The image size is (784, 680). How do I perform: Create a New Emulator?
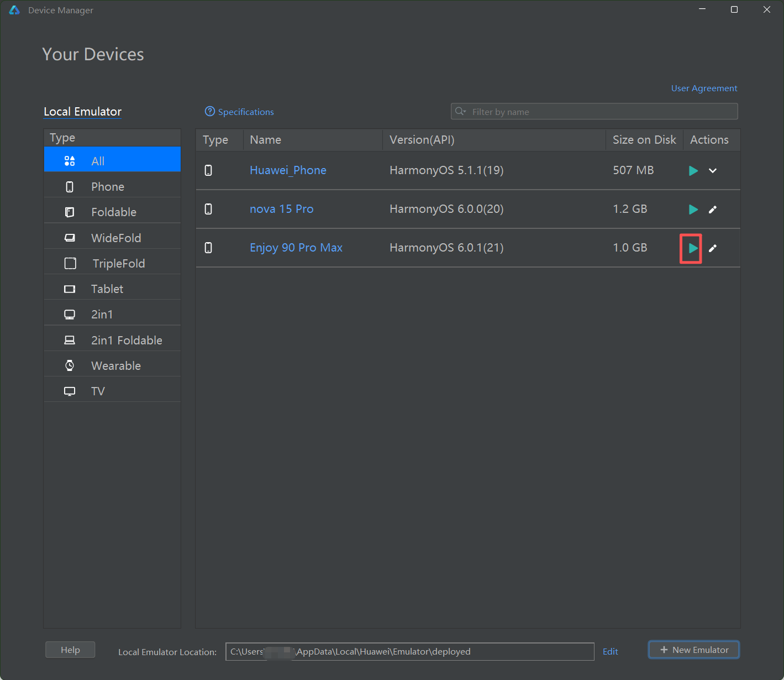[x=694, y=650]
